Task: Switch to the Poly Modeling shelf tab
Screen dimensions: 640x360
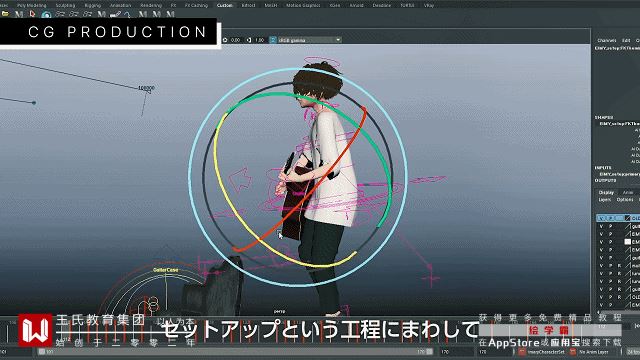Action: [x=31, y=5]
